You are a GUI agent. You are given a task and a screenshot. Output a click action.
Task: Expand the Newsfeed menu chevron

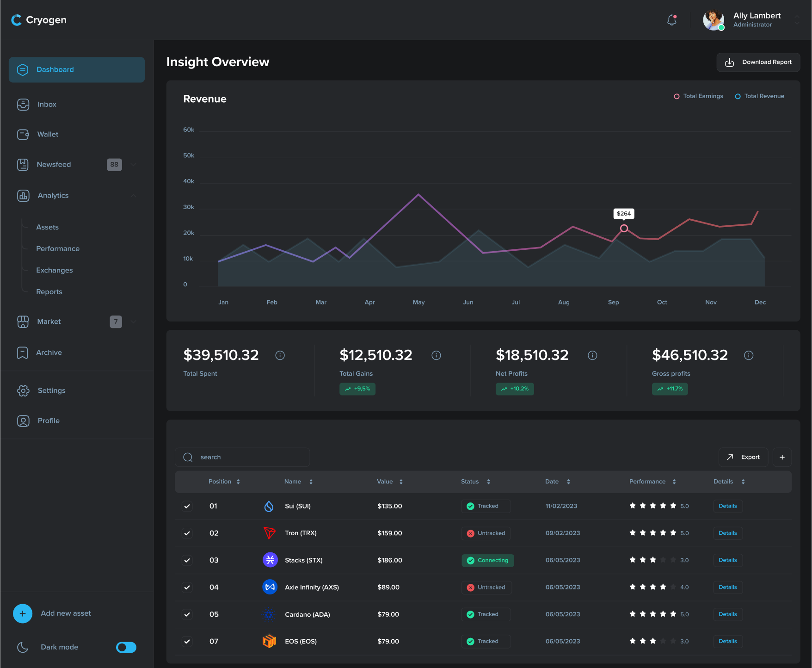coord(134,165)
